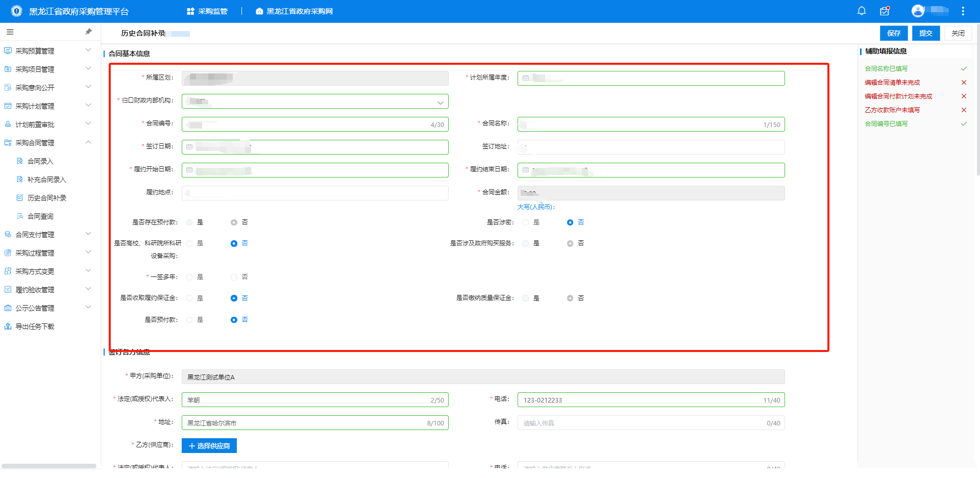
Task: Click the platform logo icon
Action: (x=16, y=11)
